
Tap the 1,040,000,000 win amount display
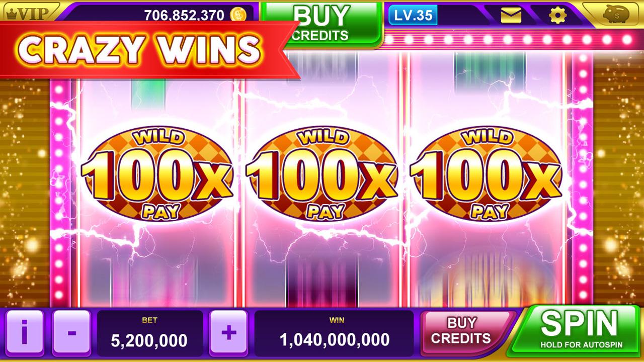[x=334, y=333]
